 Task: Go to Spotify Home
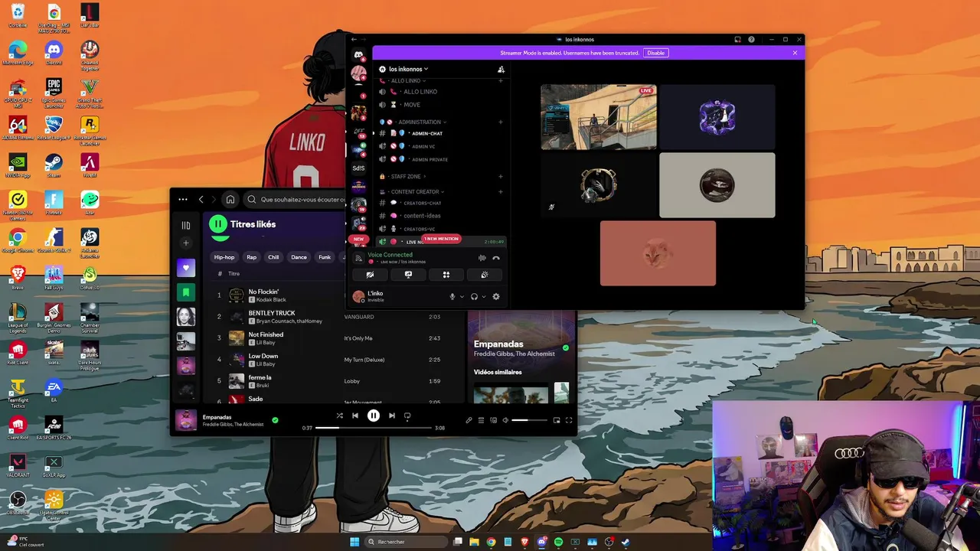point(230,200)
